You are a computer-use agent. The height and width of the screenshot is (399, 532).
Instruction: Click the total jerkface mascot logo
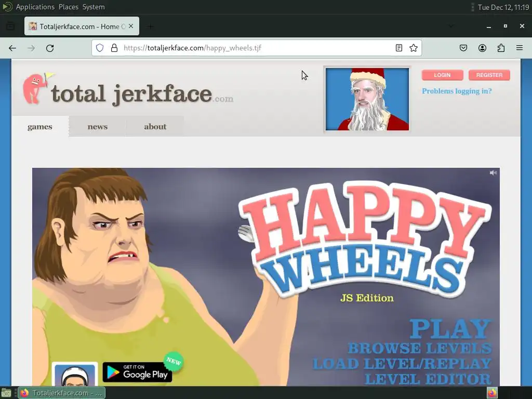tap(37, 88)
